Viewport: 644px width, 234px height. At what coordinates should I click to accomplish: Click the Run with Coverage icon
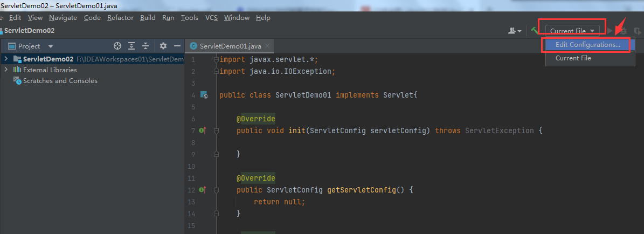pos(637,31)
